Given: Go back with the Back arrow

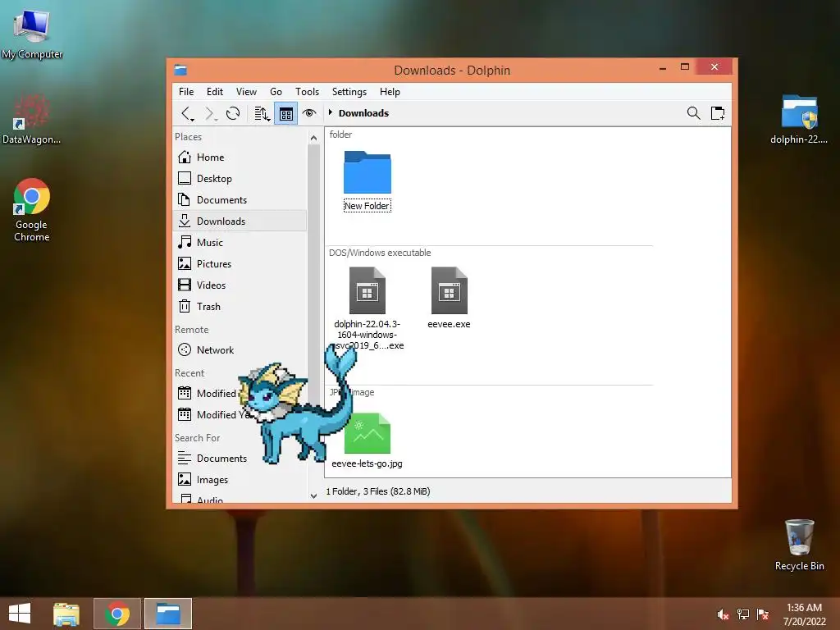Looking at the screenshot, I should click(187, 113).
